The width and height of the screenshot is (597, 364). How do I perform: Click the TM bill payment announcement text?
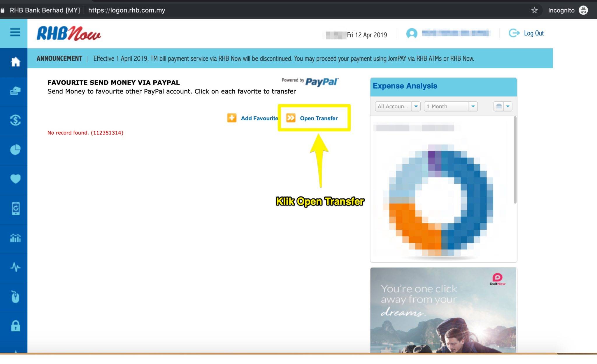(284, 59)
